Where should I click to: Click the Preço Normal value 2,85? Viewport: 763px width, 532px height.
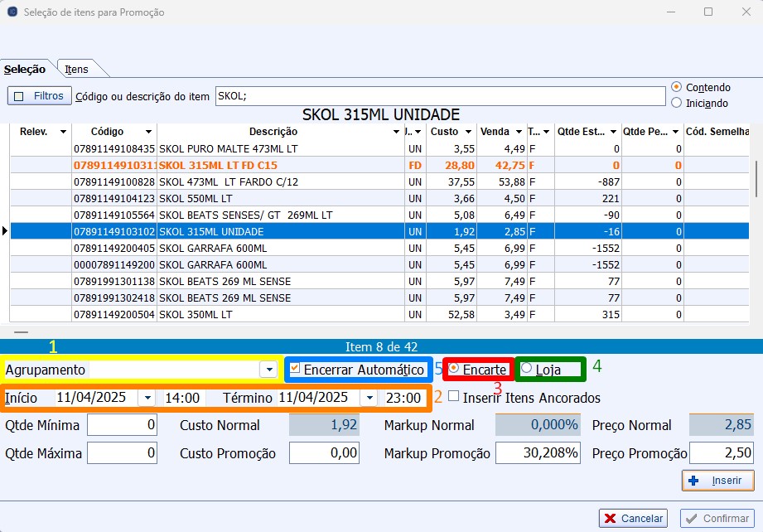722,425
